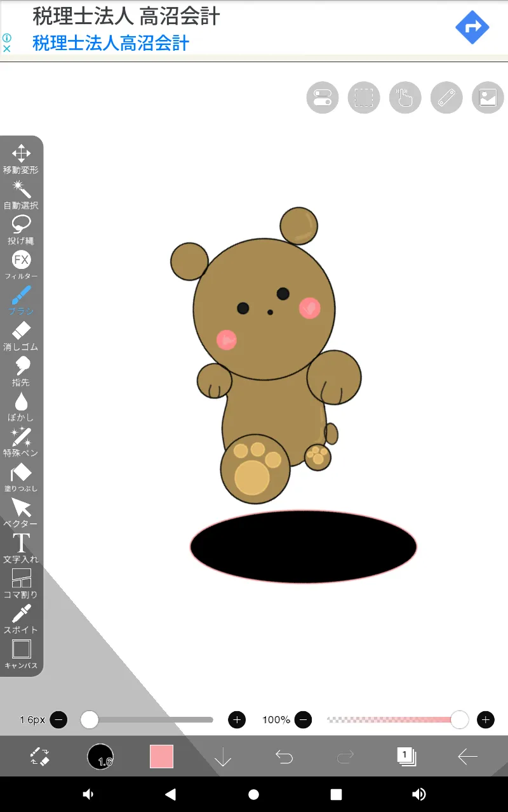Tap the Android Recents square button

[x=337, y=794]
